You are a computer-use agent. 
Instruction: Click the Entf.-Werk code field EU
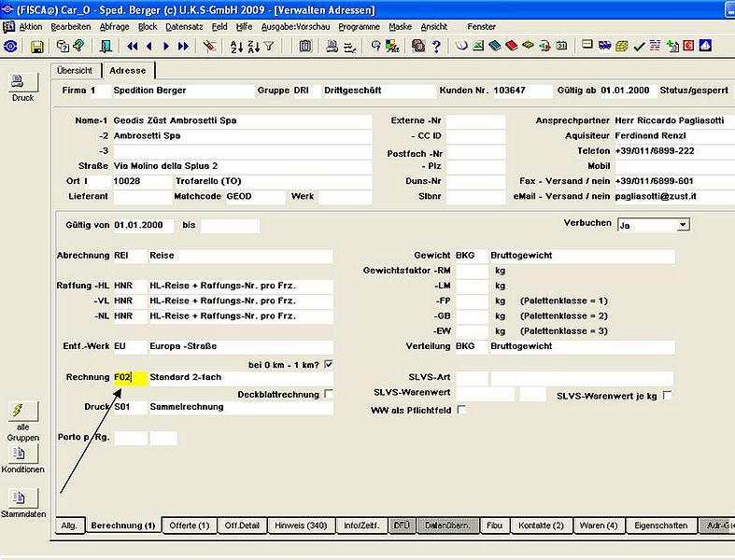(131, 347)
